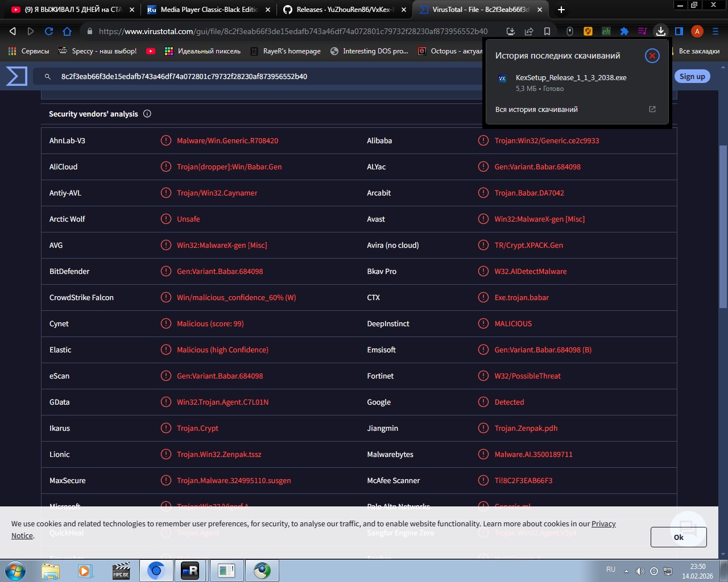Screen dimensions: 728x582
Task: Open the green 'eh' extension
Action: coord(606,31)
